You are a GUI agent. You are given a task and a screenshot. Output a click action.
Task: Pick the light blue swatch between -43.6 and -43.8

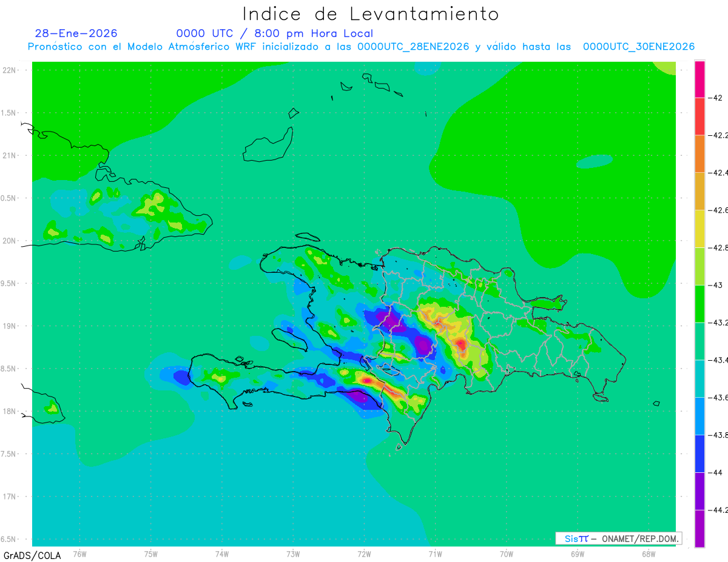click(699, 416)
